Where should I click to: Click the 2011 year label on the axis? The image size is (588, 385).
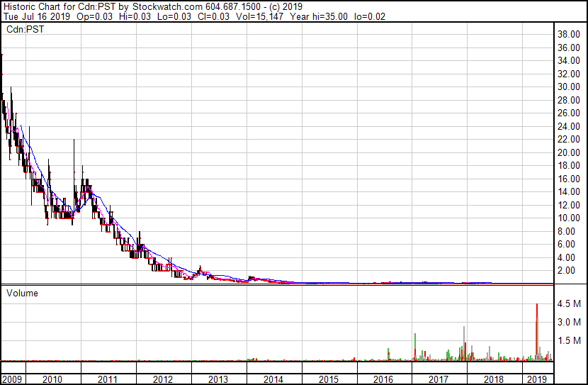tap(107, 379)
